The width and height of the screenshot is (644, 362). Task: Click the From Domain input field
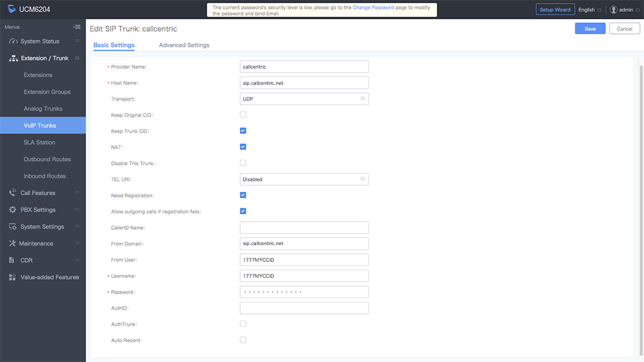(x=304, y=243)
